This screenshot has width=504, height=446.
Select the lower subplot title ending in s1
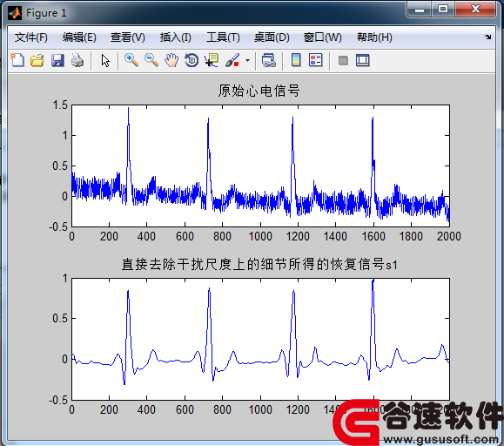point(259,264)
